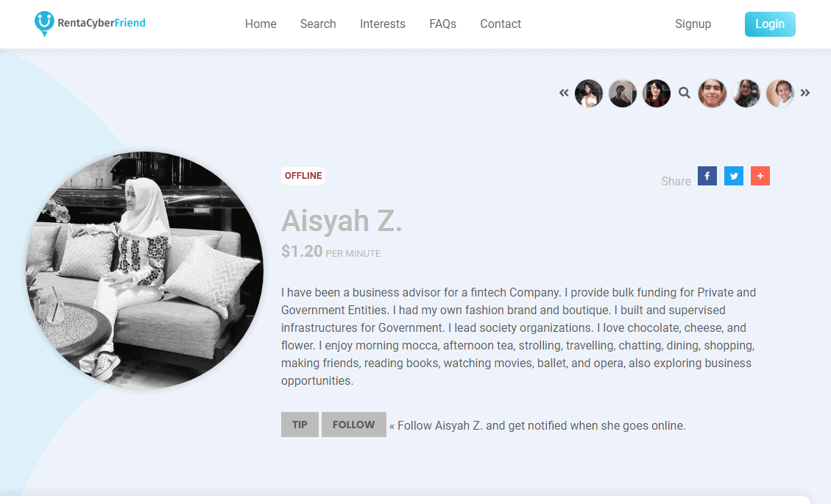This screenshot has height=504, width=831.
Task: Open the Contact page
Action: (x=501, y=24)
